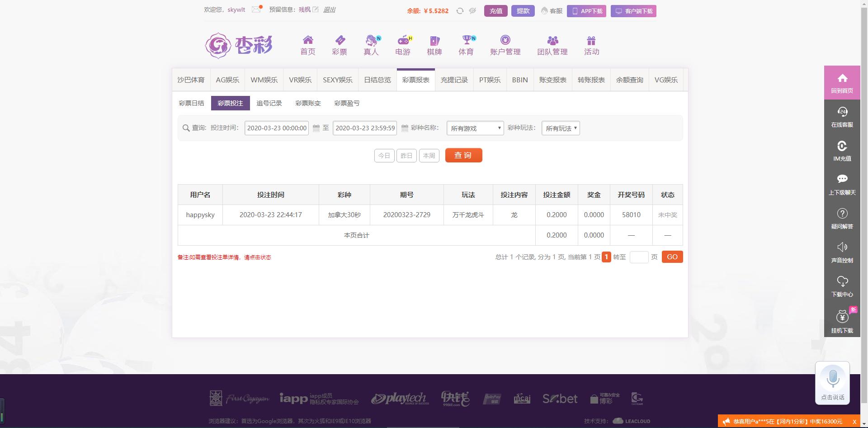
Task: Close the winning notification banner
Action: (x=854, y=422)
